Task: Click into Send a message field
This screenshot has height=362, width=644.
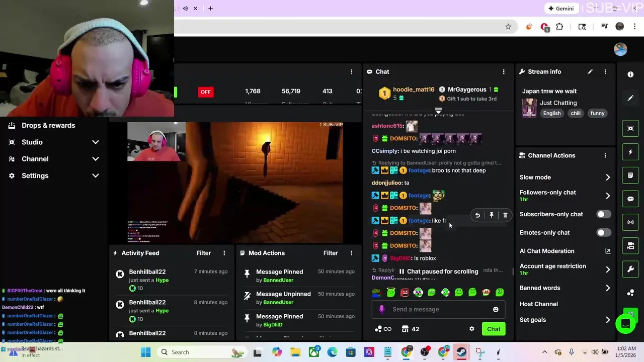Action: (438, 309)
